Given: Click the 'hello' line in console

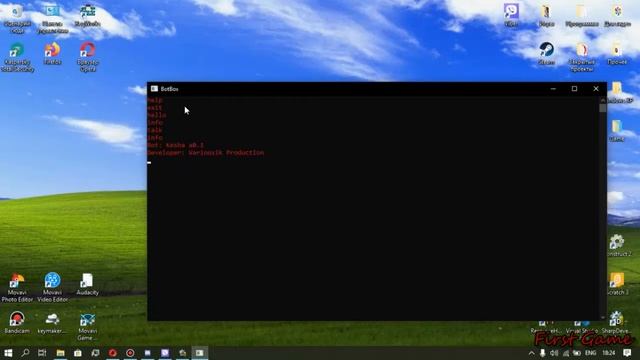Looking at the screenshot, I should click(x=157, y=115).
